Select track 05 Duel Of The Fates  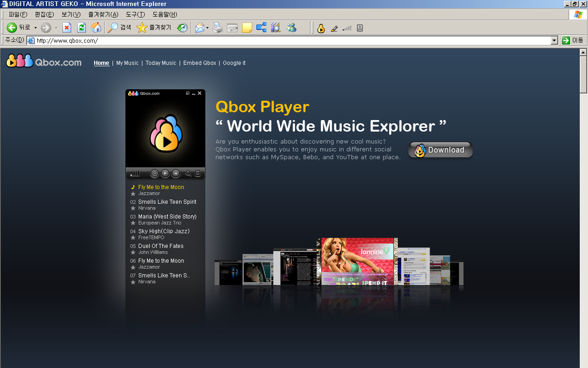tap(161, 246)
